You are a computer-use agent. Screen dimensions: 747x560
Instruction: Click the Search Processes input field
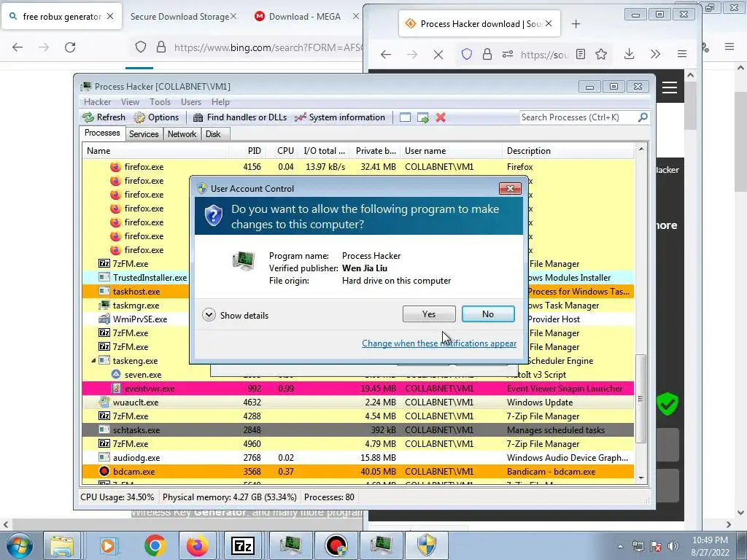[x=578, y=117]
